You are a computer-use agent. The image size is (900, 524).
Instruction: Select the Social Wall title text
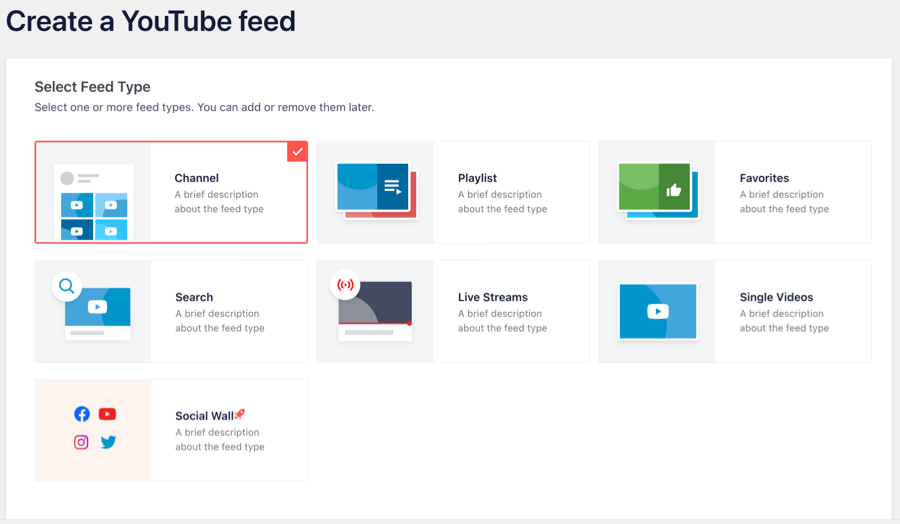[204, 416]
